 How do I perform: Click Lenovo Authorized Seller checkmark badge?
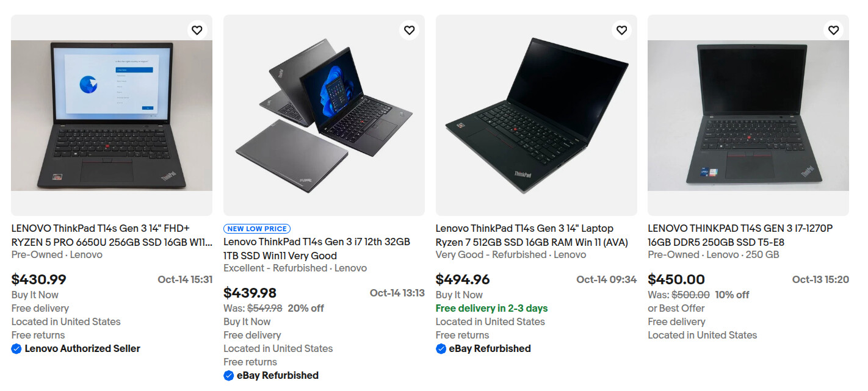coord(16,349)
